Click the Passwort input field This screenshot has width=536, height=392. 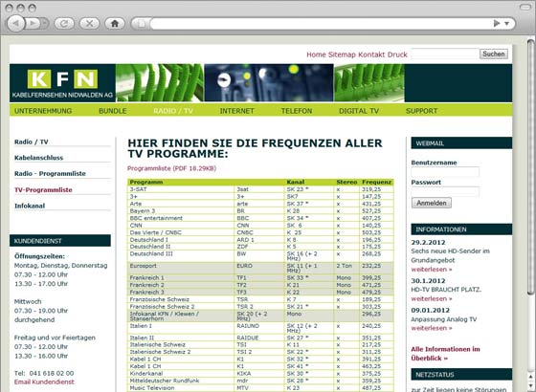tap(445, 192)
